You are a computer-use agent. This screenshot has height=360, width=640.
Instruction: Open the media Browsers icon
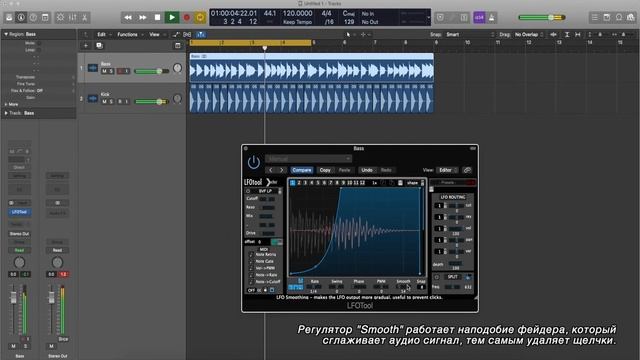(x=631, y=18)
